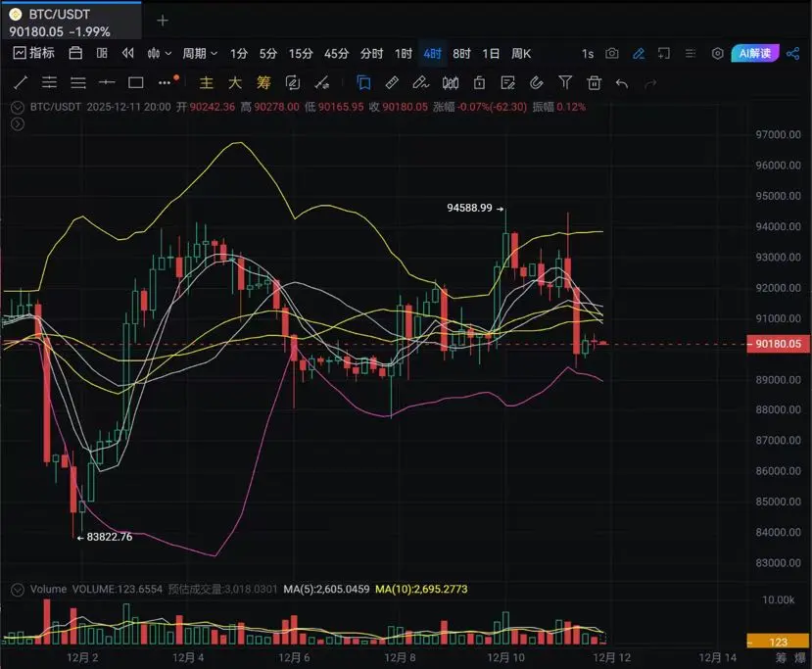Open chart settings hexagon icon

pyautogui.click(x=717, y=53)
